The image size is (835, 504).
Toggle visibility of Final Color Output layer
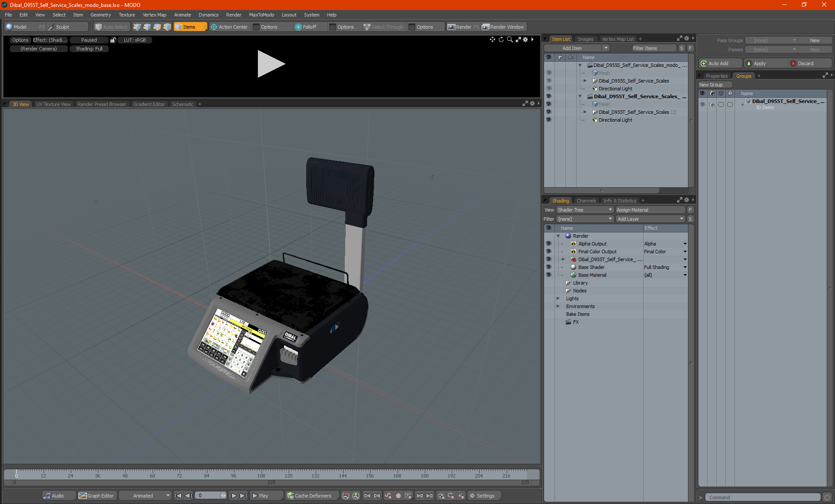[x=548, y=252]
